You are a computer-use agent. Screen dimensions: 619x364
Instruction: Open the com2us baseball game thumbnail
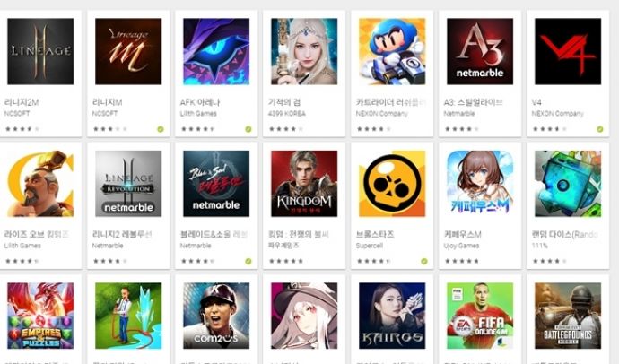click(216, 316)
